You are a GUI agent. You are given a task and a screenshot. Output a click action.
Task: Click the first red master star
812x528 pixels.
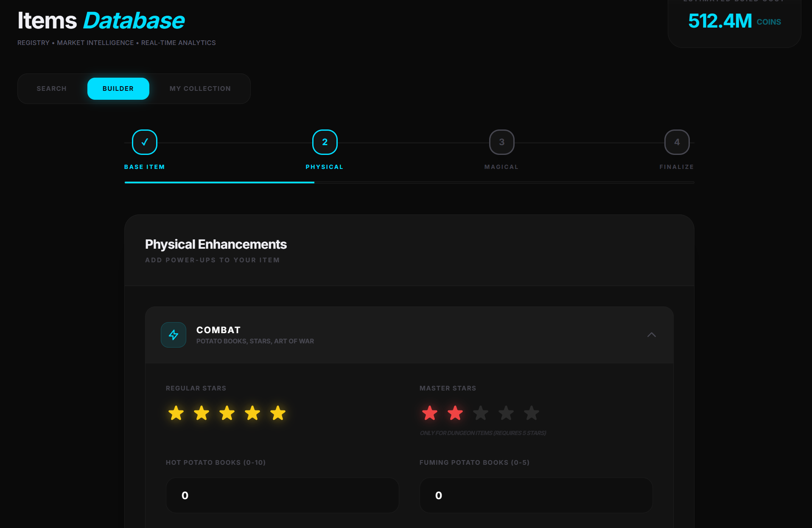[430, 413]
